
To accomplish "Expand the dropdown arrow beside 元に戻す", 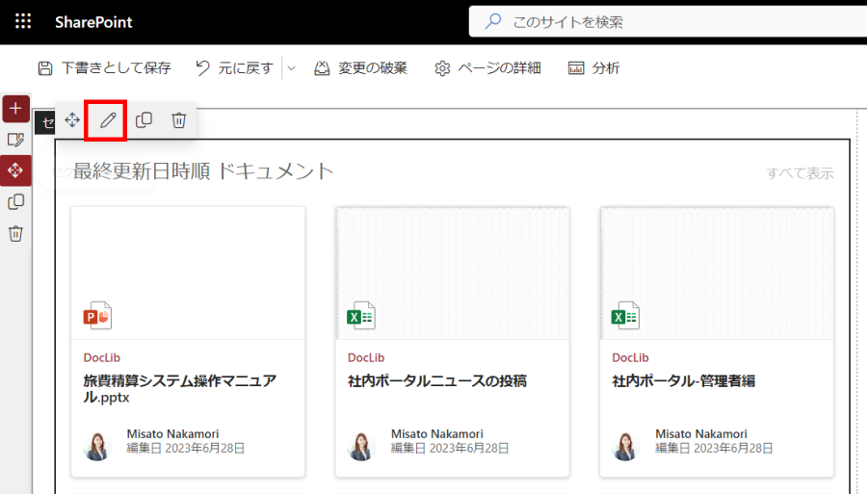I will 291,68.
